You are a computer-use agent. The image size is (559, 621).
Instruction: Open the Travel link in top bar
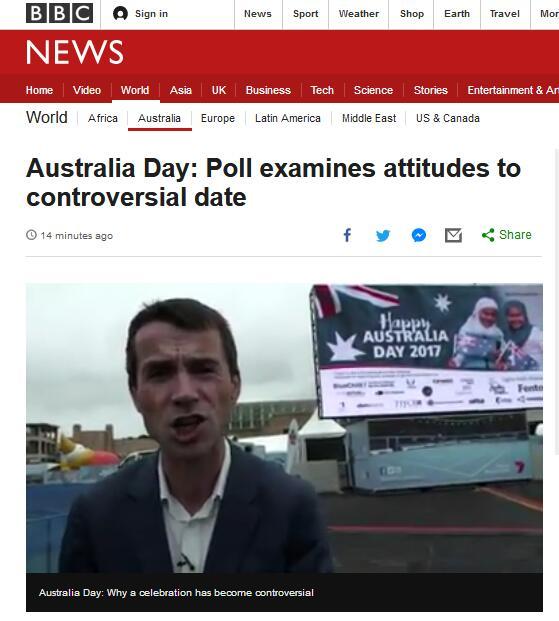505,14
